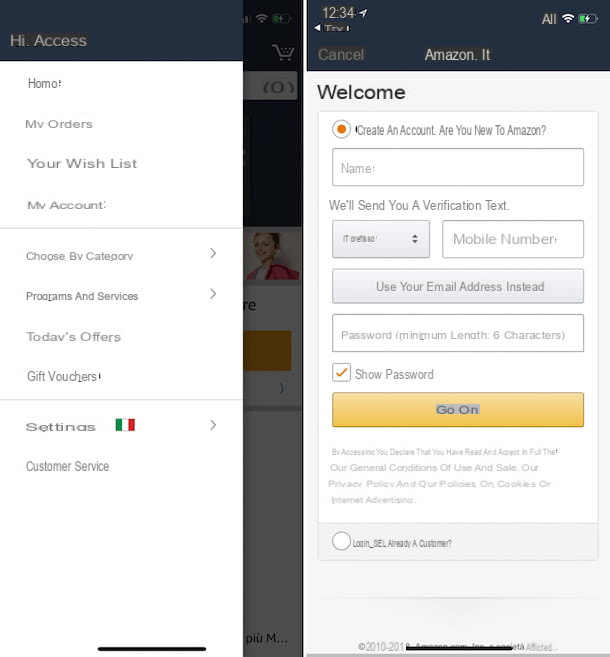Tap the Italian flag icon
Image resolution: width=610 pixels, height=657 pixels.
125,425
